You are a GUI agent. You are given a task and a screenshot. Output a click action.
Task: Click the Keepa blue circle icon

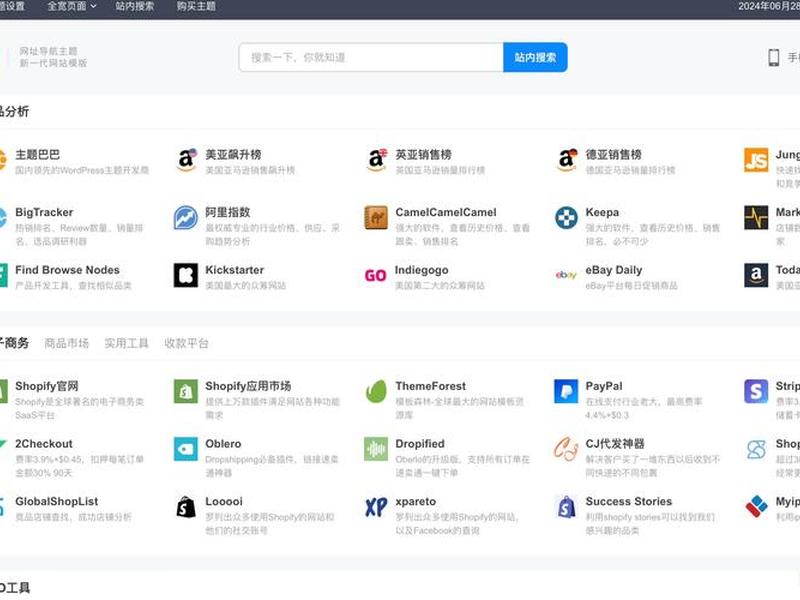tap(566, 218)
